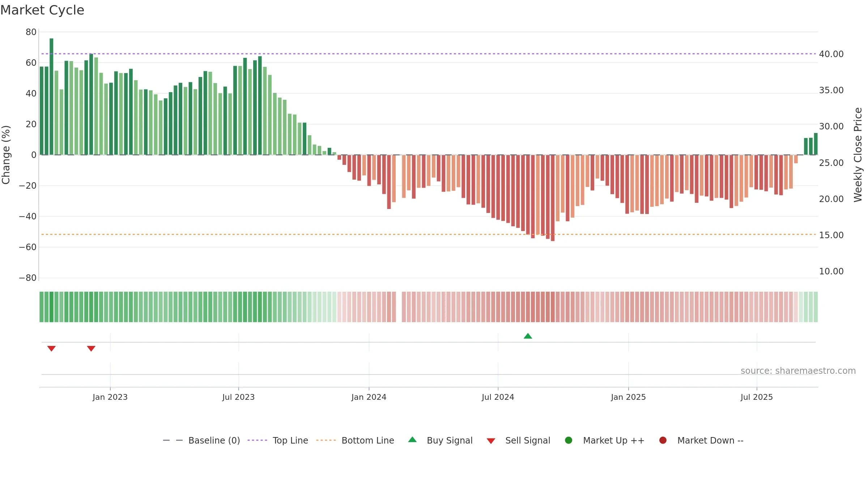The height and width of the screenshot is (488, 868).
Task: Click the source: sharemaestro.com text
Action: point(798,371)
